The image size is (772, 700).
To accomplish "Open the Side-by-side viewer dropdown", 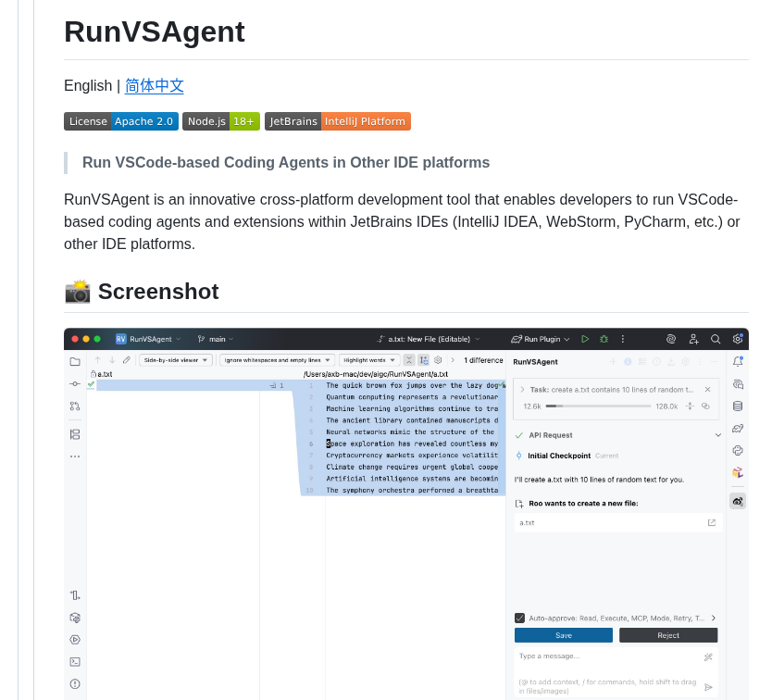I will (x=176, y=360).
